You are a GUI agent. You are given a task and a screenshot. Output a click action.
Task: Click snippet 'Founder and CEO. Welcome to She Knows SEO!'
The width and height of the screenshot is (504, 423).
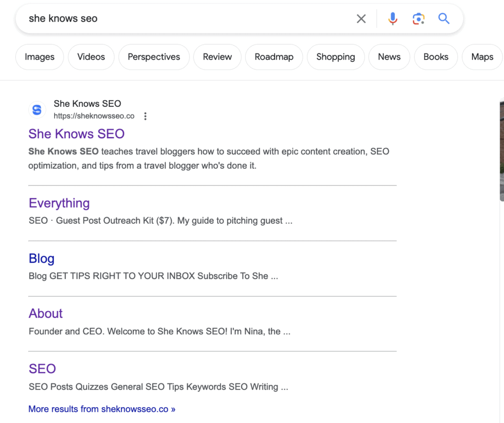coord(128,331)
